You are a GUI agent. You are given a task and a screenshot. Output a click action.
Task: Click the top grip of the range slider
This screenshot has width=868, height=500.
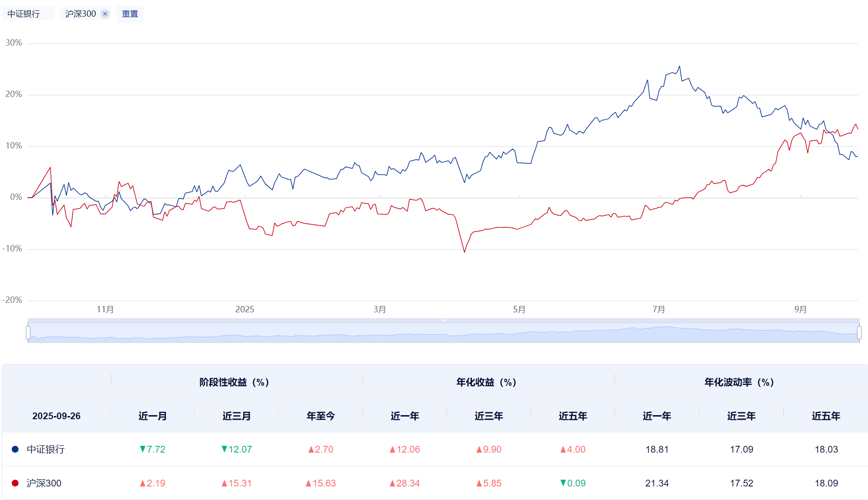pyautogui.click(x=443, y=320)
